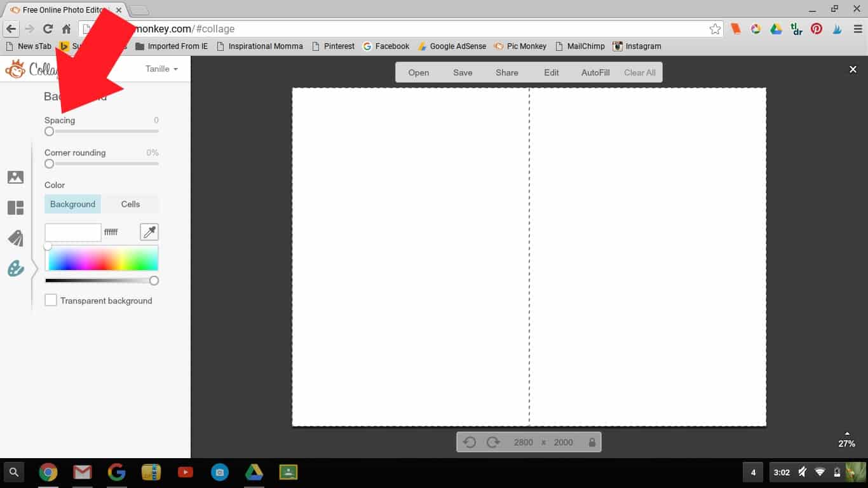Enable Transparent background checkbox
Screen dimensions: 868x488
pos(51,300)
